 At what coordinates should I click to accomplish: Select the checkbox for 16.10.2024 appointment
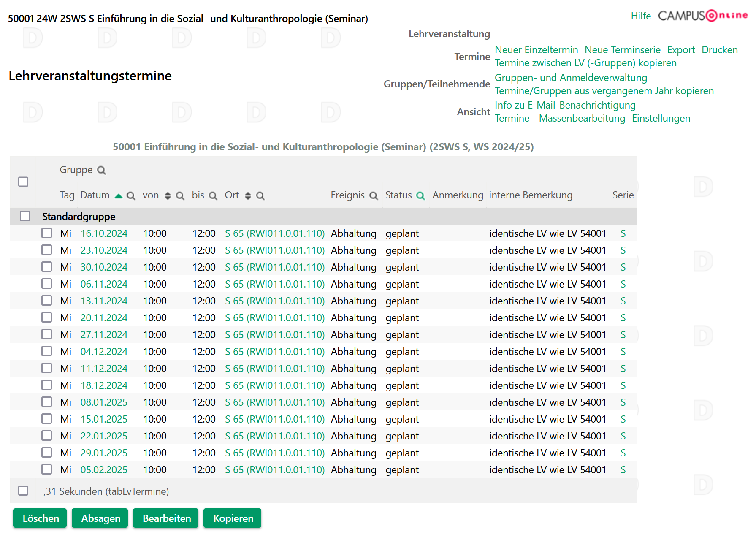coord(47,233)
